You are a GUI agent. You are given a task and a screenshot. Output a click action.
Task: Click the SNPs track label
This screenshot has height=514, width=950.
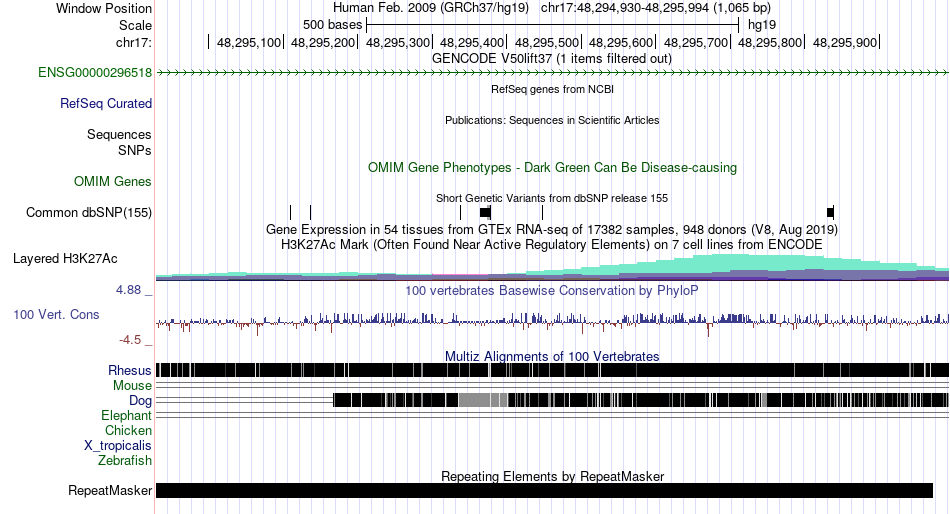135,150
